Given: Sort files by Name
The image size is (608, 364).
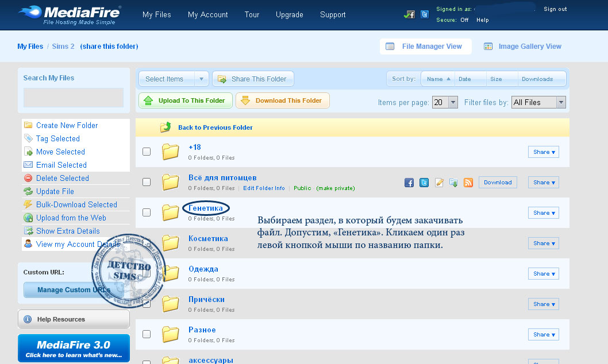Looking at the screenshot, I should click(x=438, y=79).
